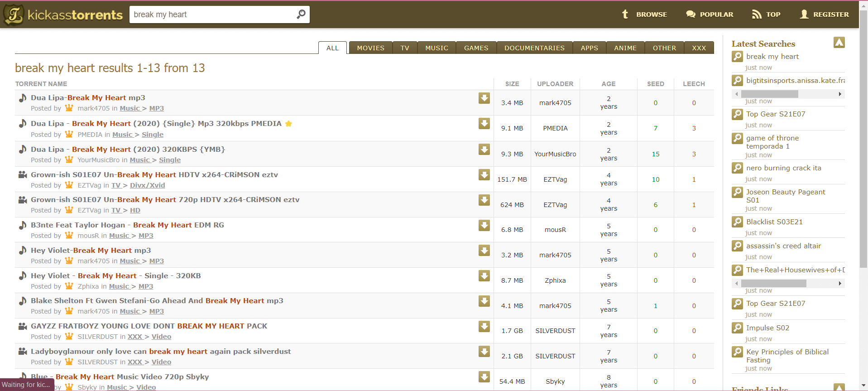
Task: Click download arrow for Grown-ish 720p HDTV torrent
Action: click(x=484, y=200)
